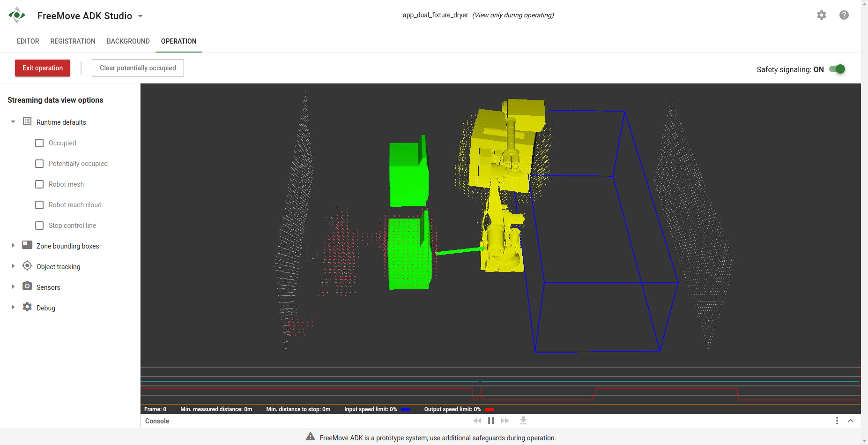Fast-forward the streaming playback
Screen dimensions: 868x445
504,421
